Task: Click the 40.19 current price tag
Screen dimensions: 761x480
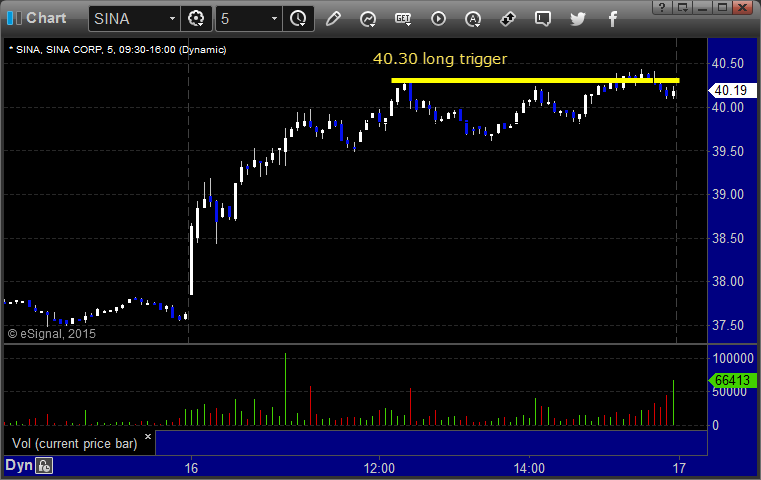Action: pyautogui.click(x=731, y=90)
